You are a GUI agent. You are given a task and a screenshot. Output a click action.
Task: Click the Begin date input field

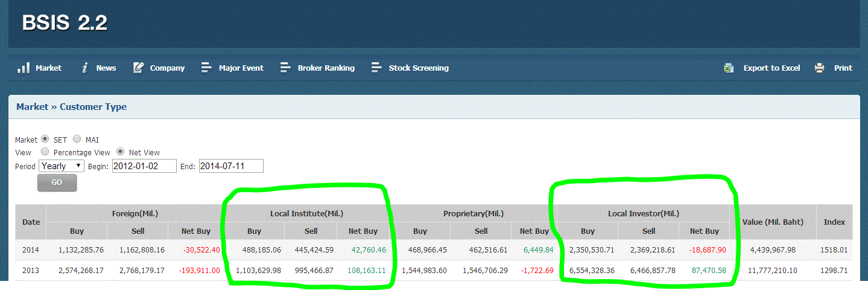144,166
